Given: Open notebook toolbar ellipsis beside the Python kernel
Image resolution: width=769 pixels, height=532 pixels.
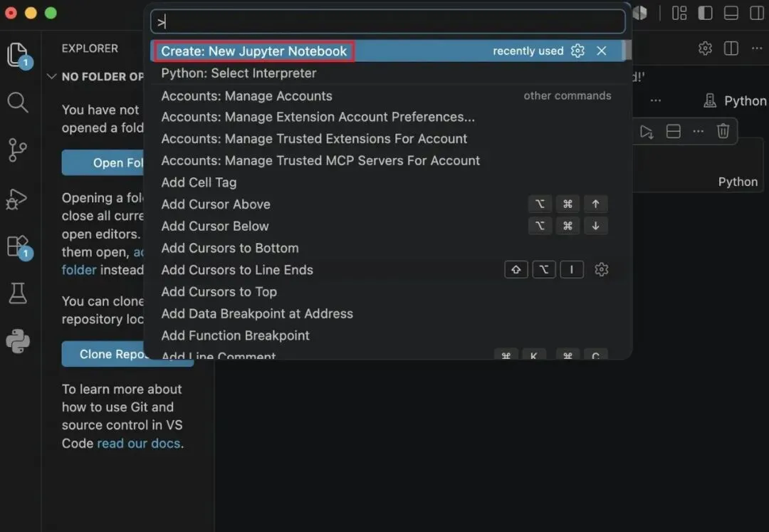Looking at the screenshot, I should [656, 100].
